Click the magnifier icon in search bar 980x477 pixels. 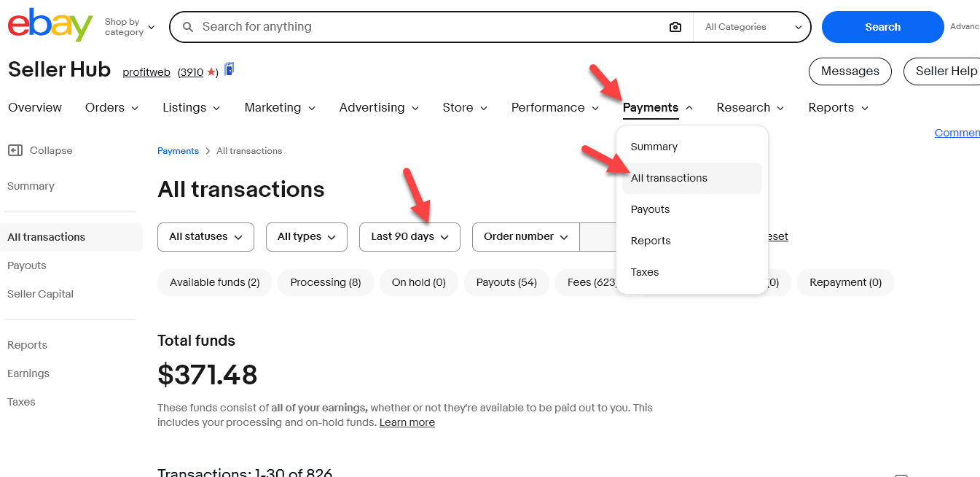pyautogui.click(x=188, y=27)
